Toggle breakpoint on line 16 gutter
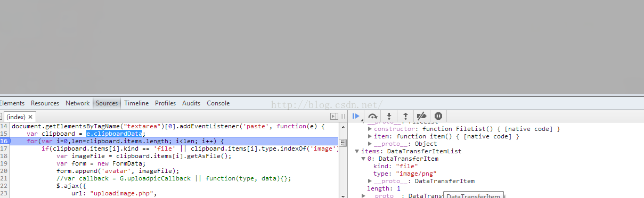This screenshot has width=644, height=198. click(4, 141)
